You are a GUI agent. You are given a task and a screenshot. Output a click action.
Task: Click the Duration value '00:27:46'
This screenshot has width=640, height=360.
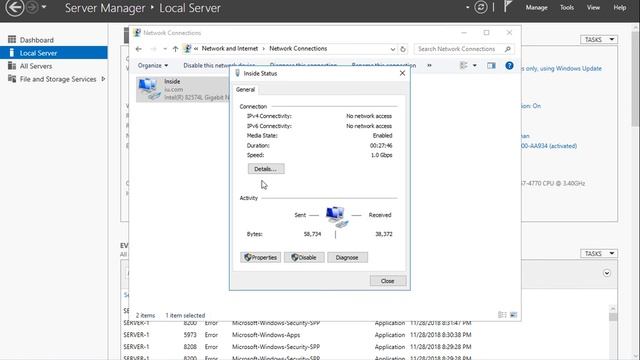click(381, 145)
